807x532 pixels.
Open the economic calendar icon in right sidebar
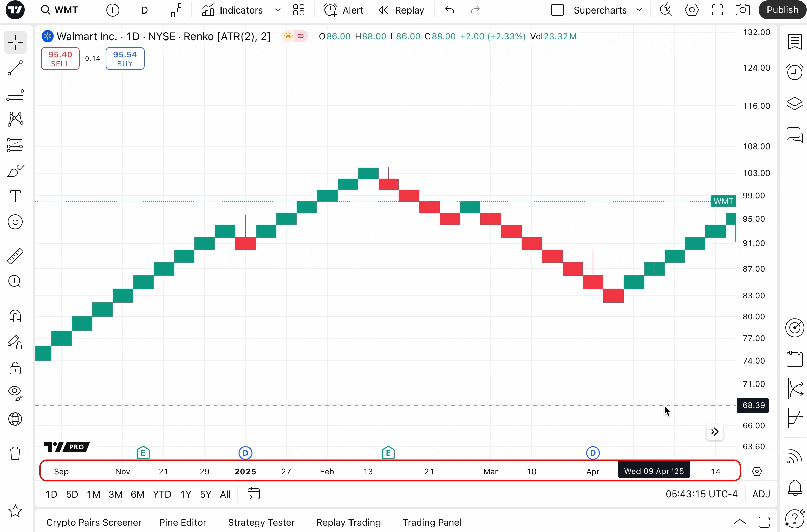coord(795,359)
